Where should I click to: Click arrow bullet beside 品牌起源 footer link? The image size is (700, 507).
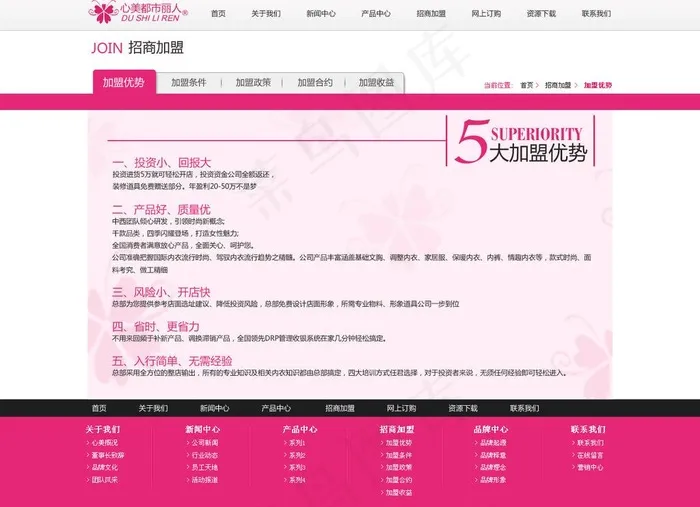[475, 442]
